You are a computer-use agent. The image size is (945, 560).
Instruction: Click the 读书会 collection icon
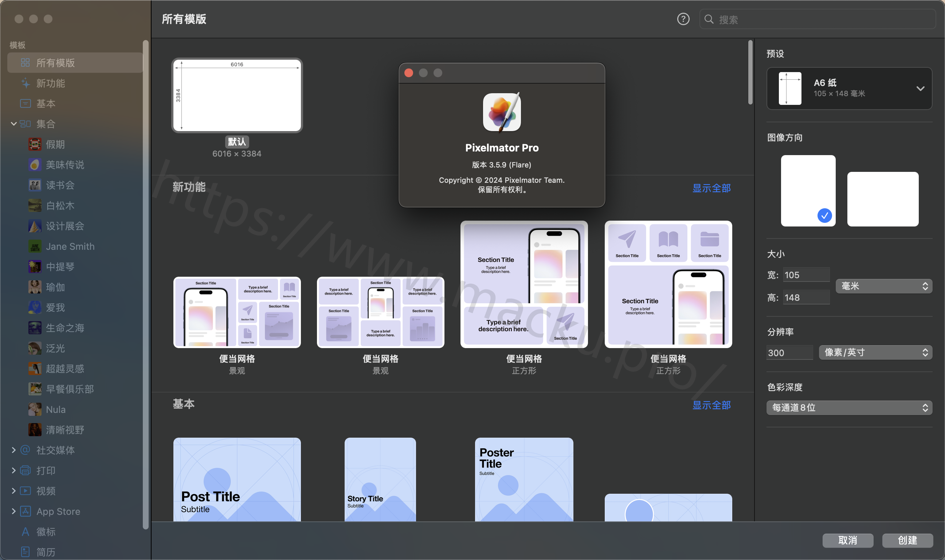coord(35,185)
